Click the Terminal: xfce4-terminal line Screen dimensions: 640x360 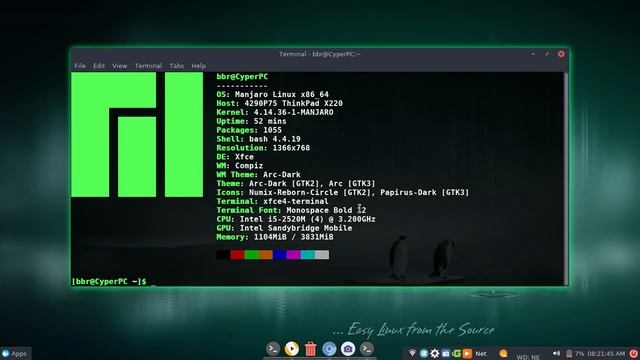(x=272, y=201)
